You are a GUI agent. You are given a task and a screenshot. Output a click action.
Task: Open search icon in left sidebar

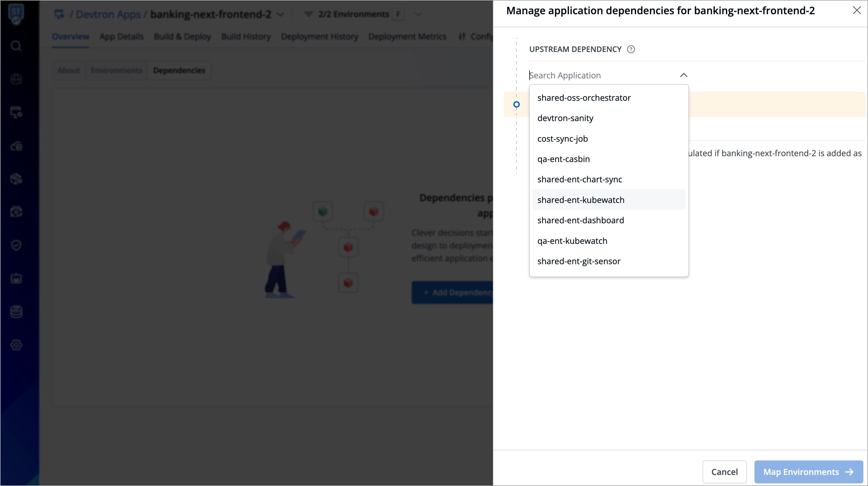click(16, 46)
